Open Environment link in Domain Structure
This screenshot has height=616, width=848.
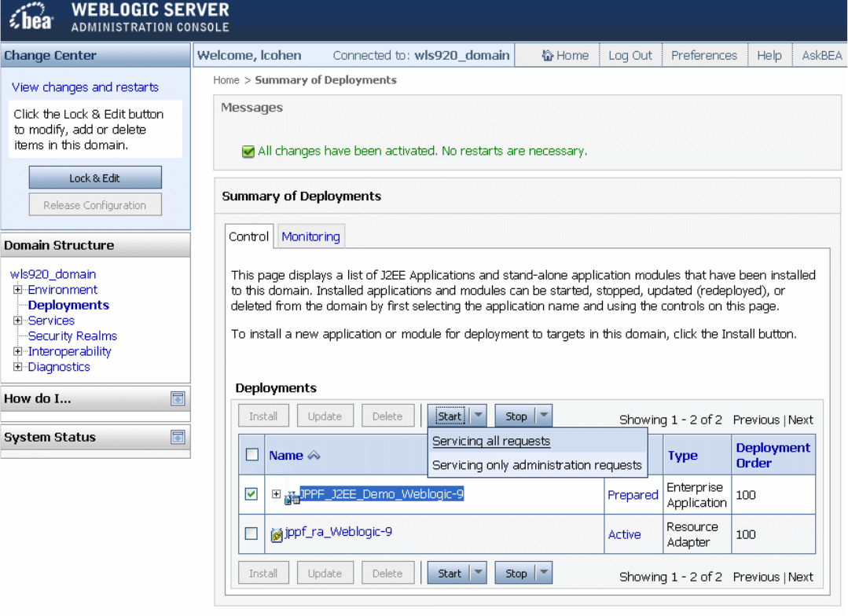(x=63, y=289)
